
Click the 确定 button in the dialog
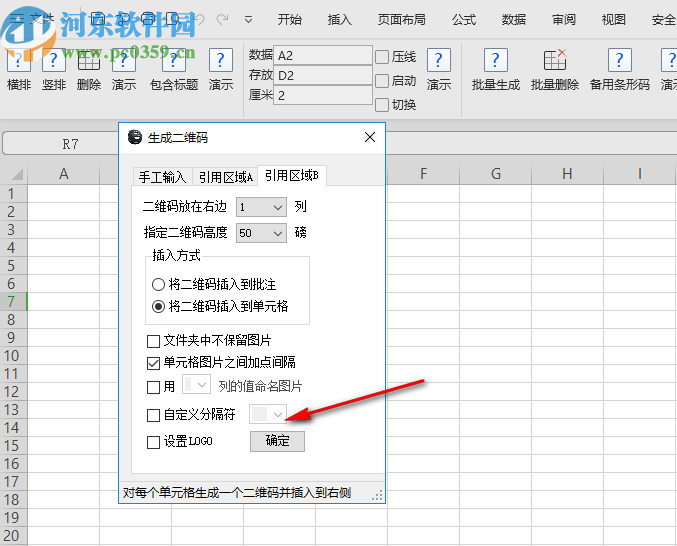(x=277, y=441)
